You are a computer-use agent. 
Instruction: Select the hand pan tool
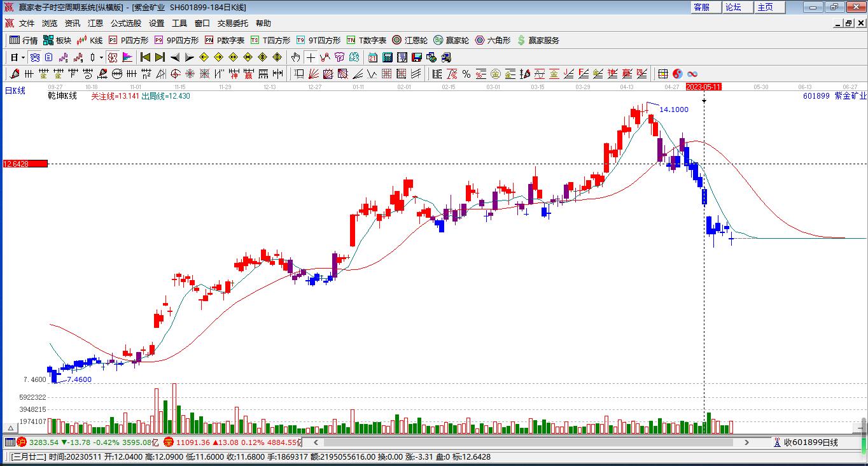[x=295, y=57]
